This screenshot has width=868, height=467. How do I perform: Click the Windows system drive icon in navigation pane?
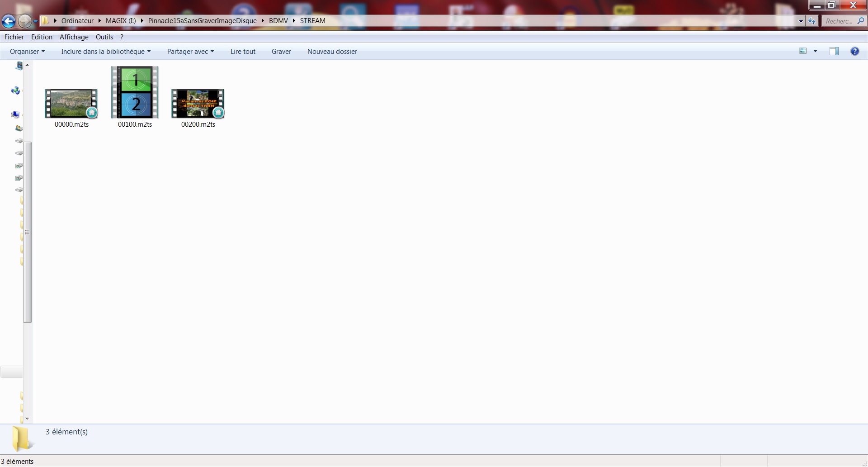point(19,128)
